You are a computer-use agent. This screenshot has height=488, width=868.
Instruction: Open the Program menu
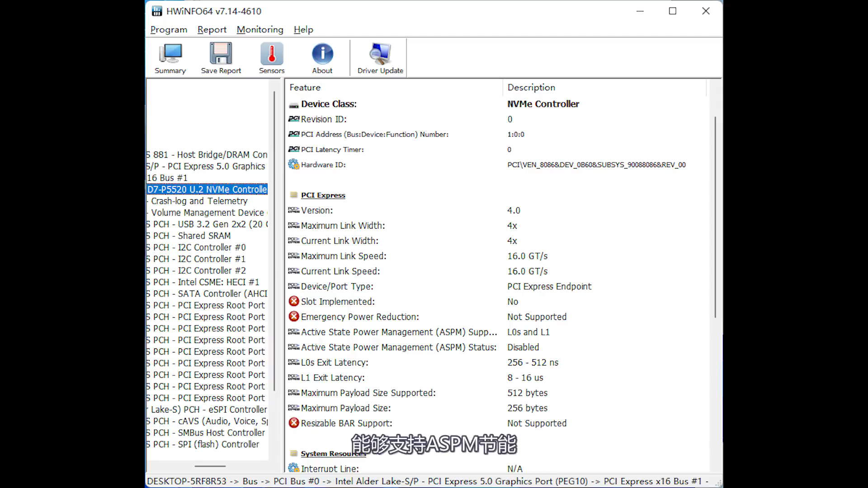(x=168, y=29)
